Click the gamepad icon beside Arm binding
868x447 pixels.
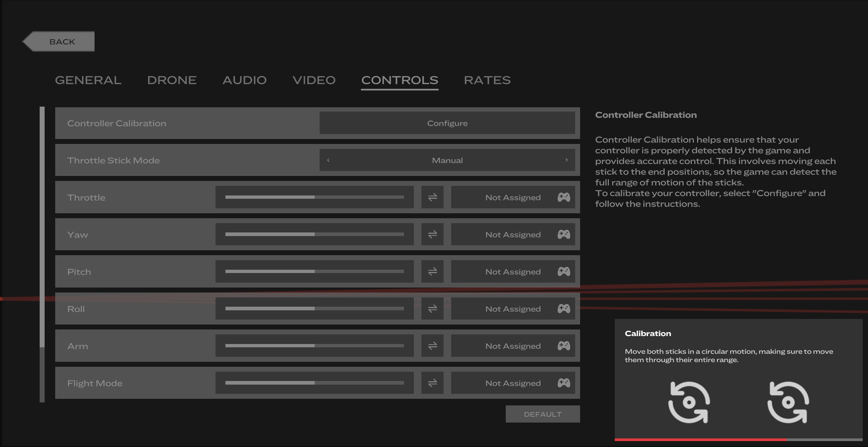click(x=563, y=346)
